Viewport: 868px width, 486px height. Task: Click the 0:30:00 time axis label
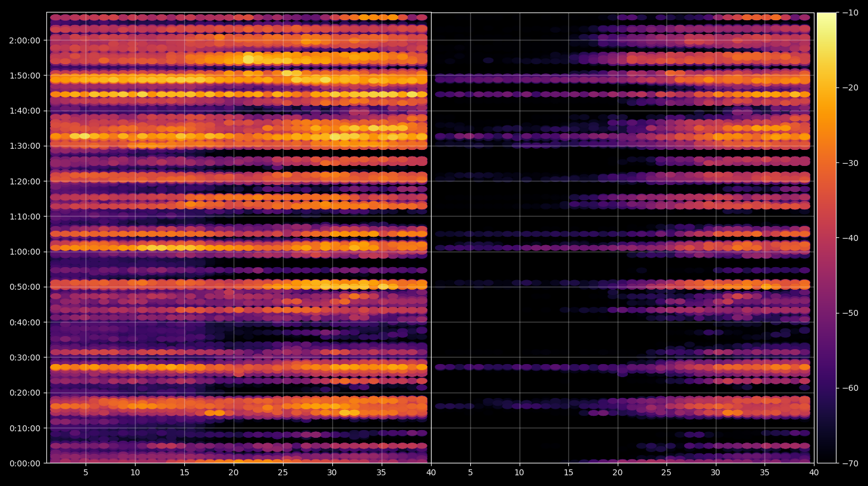point(25,358)
